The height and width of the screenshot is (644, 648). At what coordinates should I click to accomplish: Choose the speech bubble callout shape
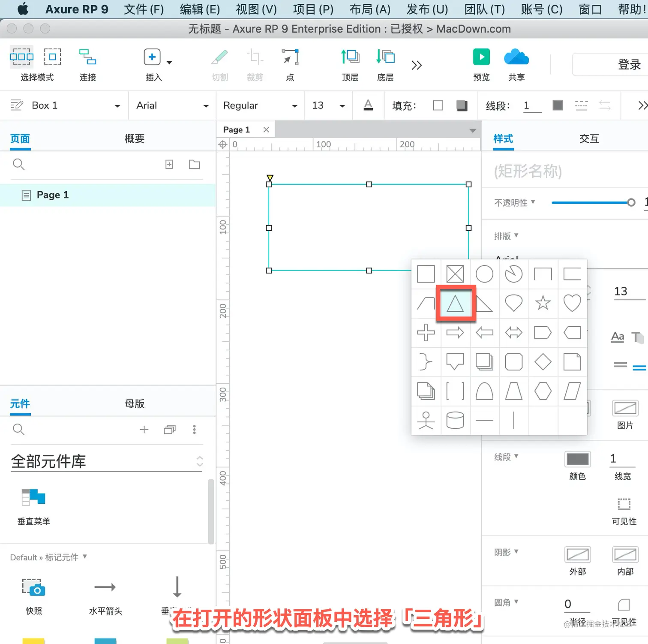[455, 362]
